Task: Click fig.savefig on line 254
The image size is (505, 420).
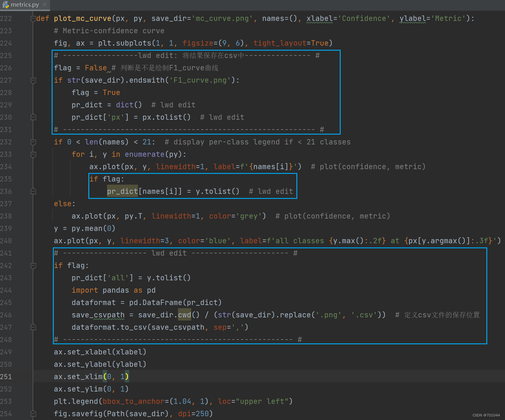Action: [x=78, y=414]
